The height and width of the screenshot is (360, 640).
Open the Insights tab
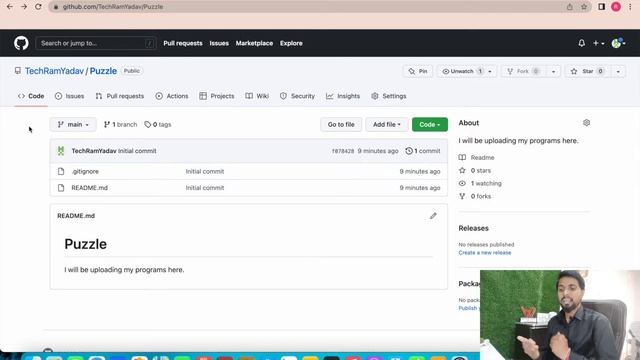(x=343, y=96)
